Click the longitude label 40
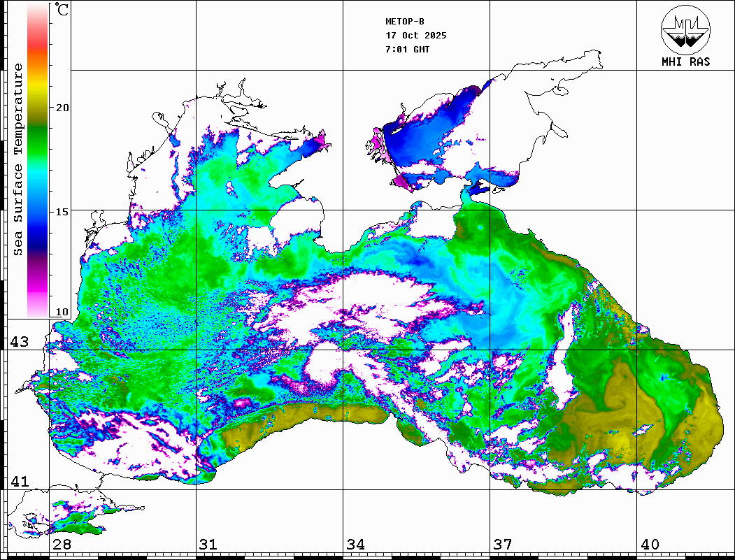735x560 pixels. pos(650,545)
